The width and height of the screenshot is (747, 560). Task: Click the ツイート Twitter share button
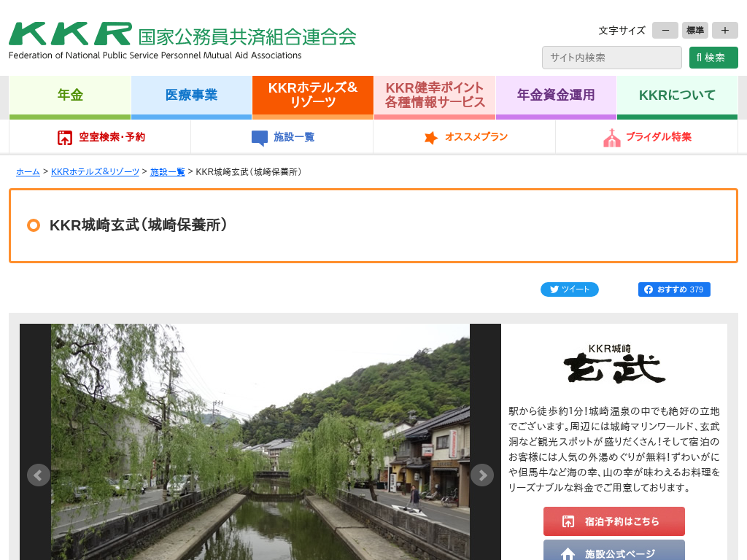tap(569, 289)
